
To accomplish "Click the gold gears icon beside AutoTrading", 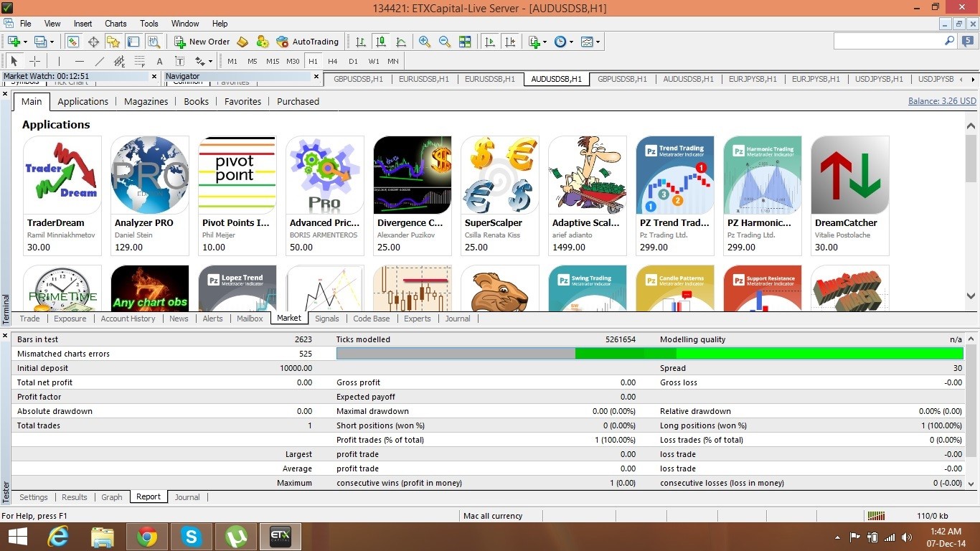I will [x=263, y=42].
